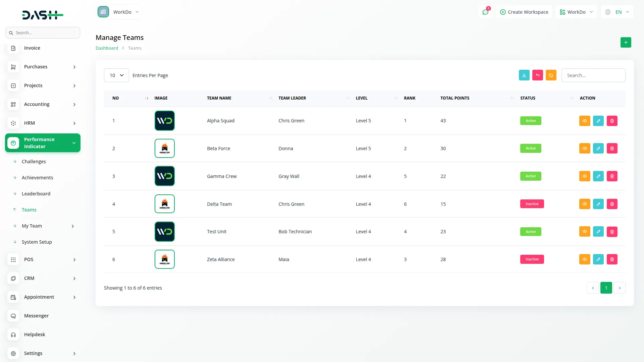Open Leaderboard in the sidebar
The image size is (644, 362).
36,194
